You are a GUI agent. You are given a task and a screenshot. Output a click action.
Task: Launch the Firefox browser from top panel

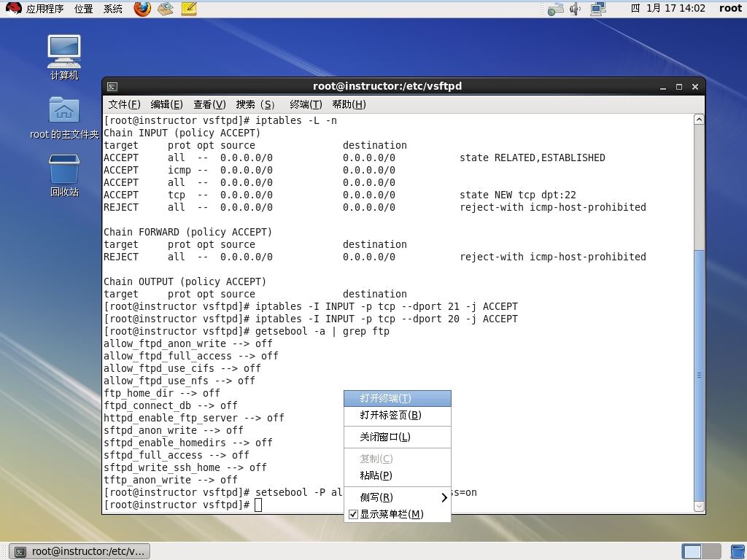(x=142, y=9)
